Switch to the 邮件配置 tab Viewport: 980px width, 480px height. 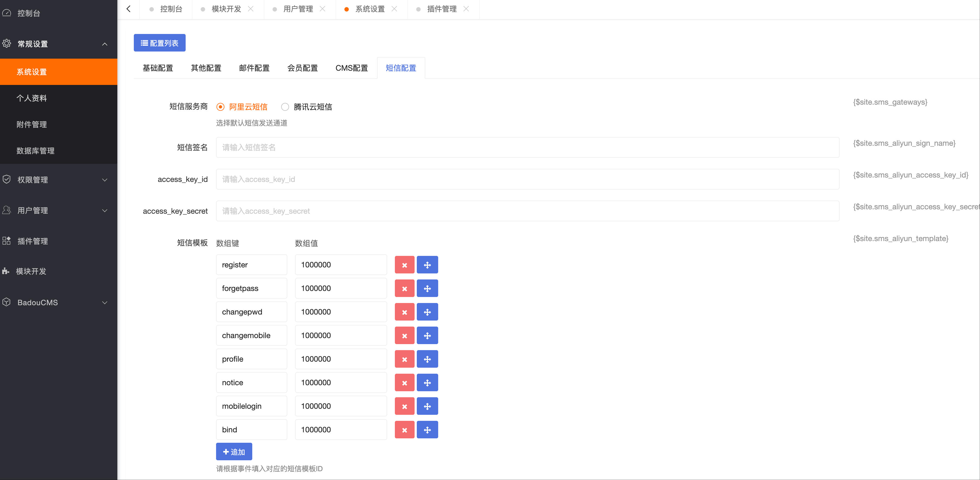click(254, 68)
